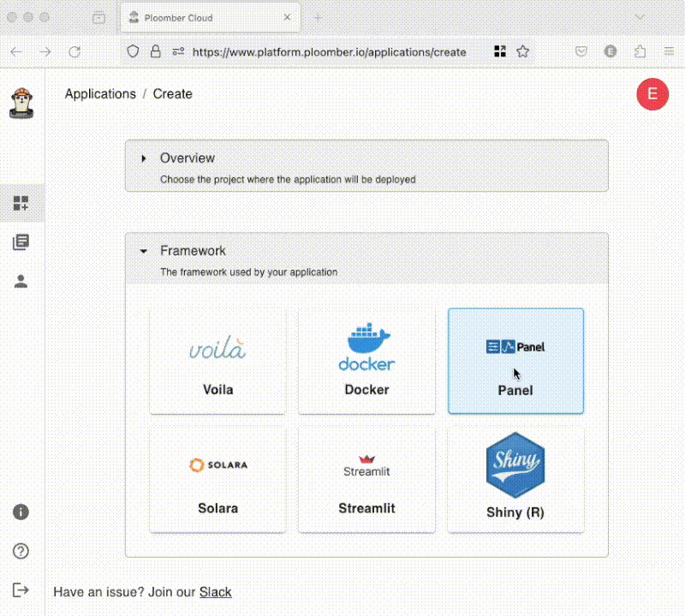Bookmark this page with the star icon
This screenshot has height=616, width=685.
click(522, 51)
